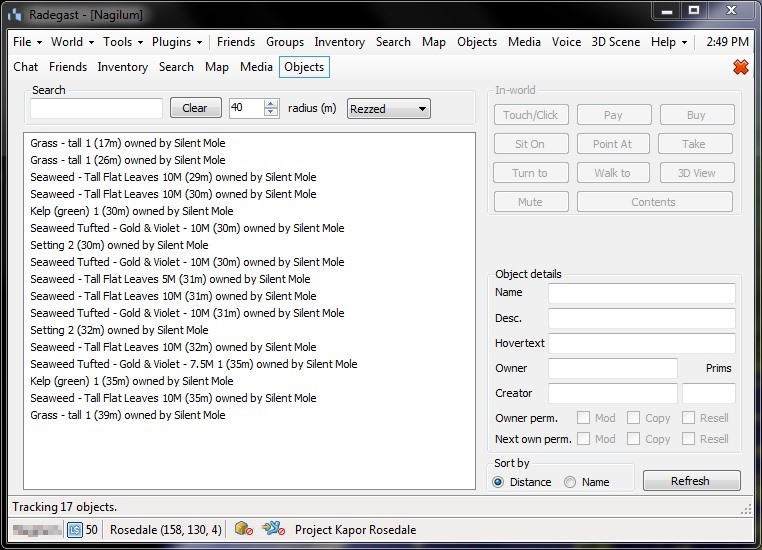The height and width of the screenshot is (550, 762).
Task: Increase radius with the up stepper arrow
Action: (271, 103)
